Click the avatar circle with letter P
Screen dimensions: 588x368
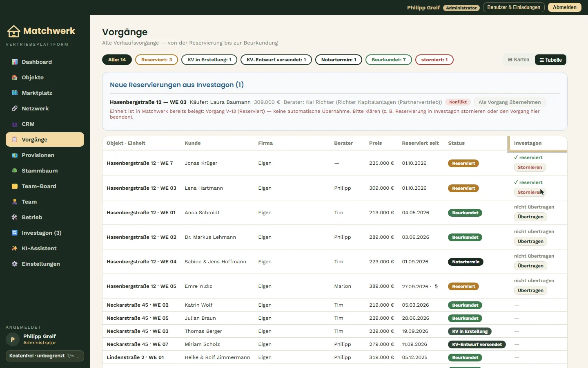point(13,339)
